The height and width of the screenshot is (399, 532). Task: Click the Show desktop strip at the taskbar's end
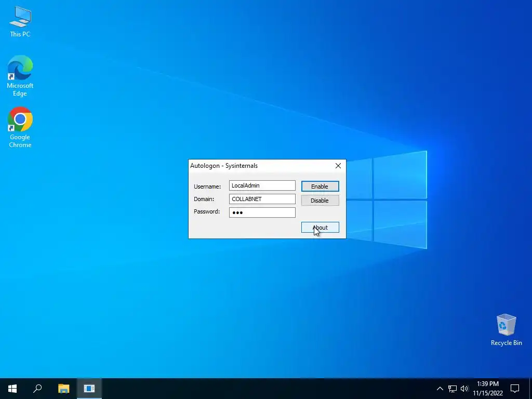(x=530, y=389)
